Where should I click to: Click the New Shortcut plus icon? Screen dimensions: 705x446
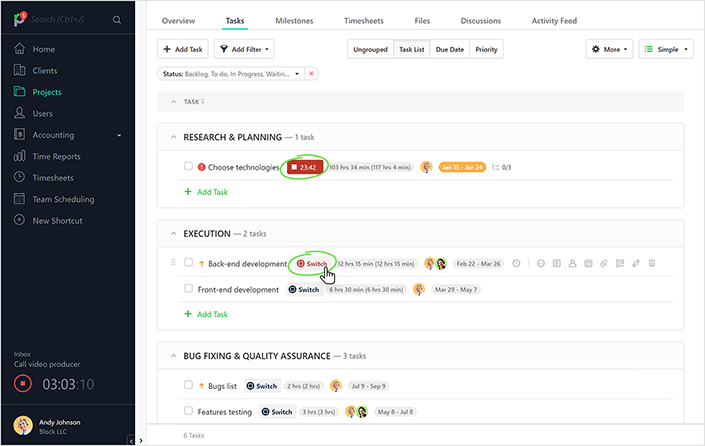(x=20, y=220)
